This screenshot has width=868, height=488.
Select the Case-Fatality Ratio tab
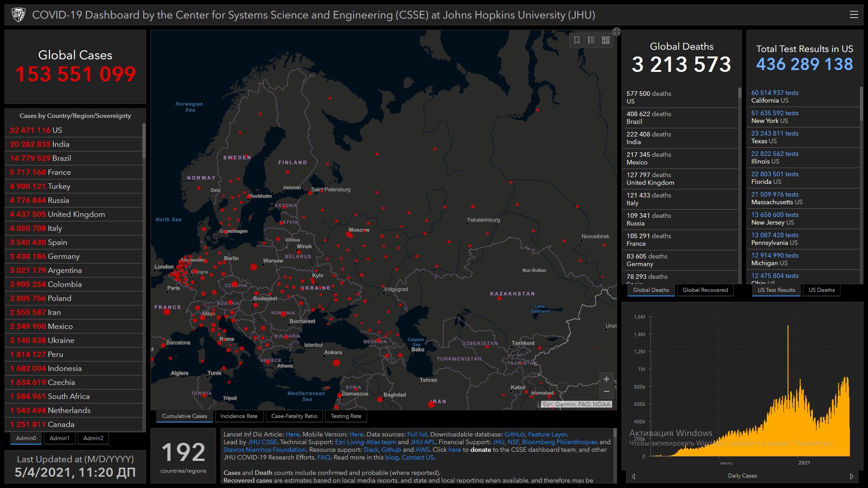click(294, 416)
